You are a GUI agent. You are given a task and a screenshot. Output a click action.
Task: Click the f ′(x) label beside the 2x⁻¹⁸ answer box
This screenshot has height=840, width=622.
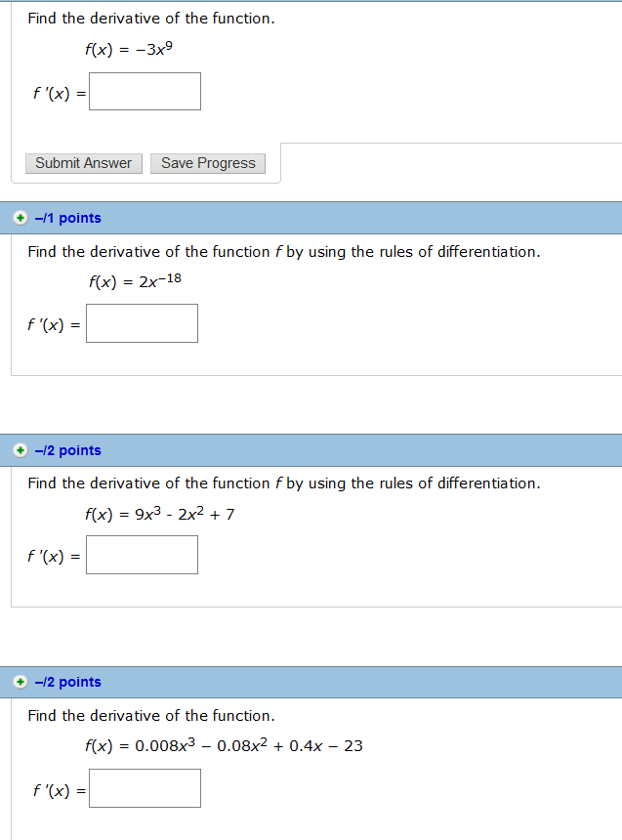(54, 324)
